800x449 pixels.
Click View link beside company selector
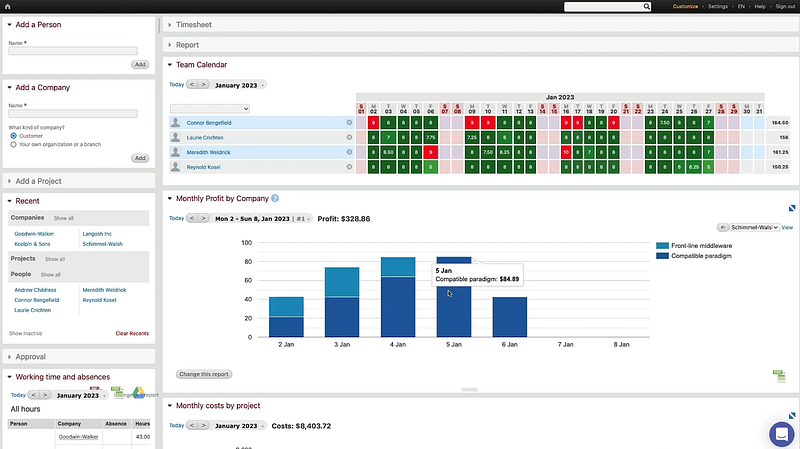point(787,228)
